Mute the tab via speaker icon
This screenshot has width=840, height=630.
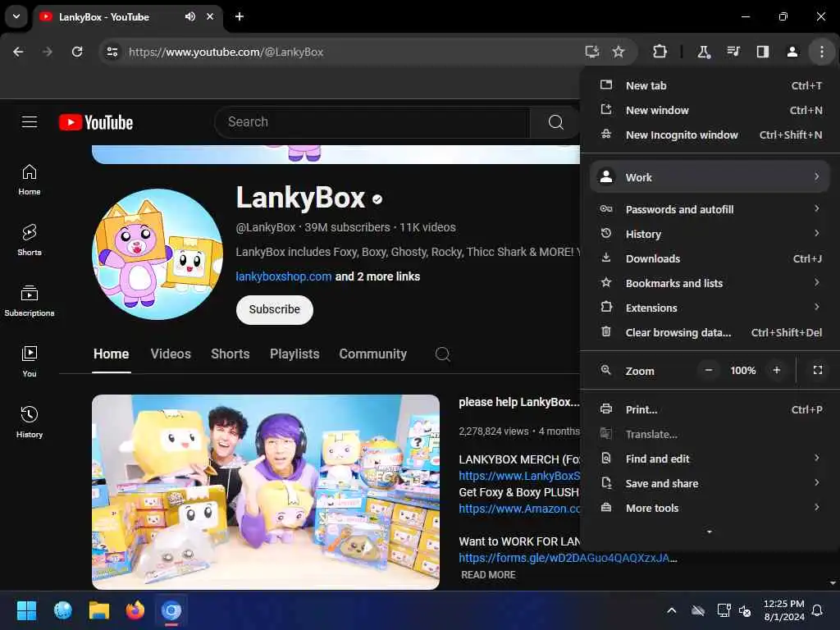pyautogui.click(x=189, y=16)
